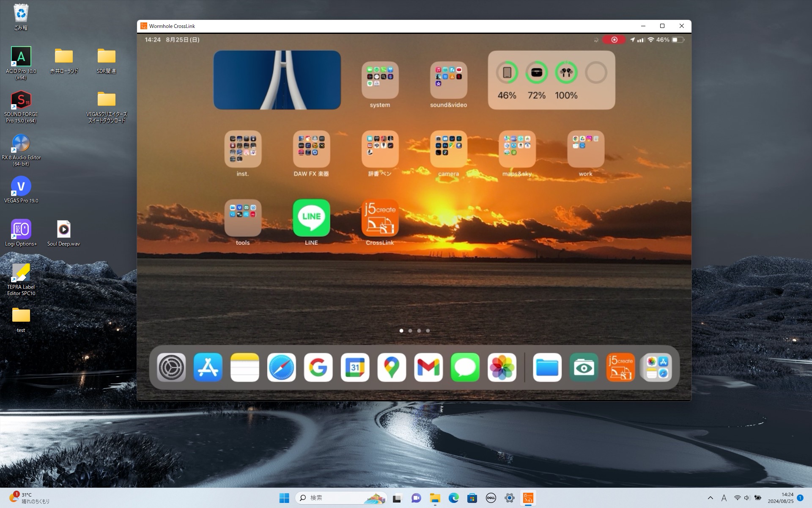
Task: Open Safari from the iPad dock
Action: click(281, 367)
